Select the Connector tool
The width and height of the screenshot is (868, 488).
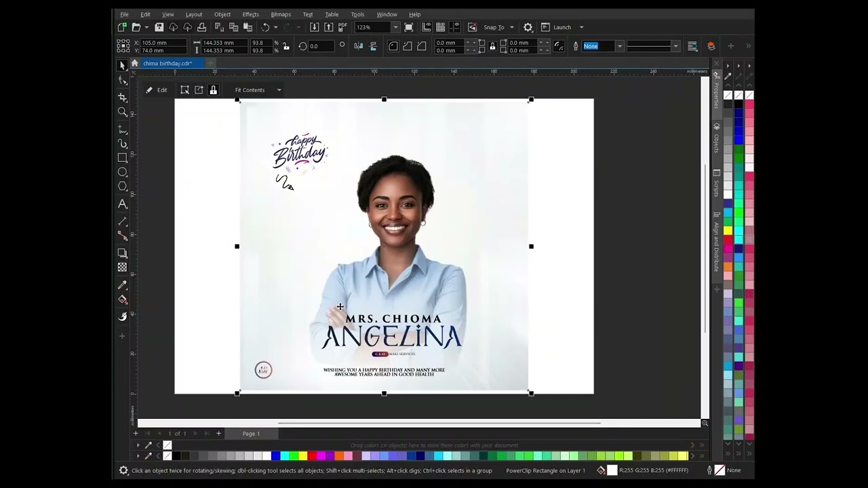pyautogui.click(x=122, y=236)
